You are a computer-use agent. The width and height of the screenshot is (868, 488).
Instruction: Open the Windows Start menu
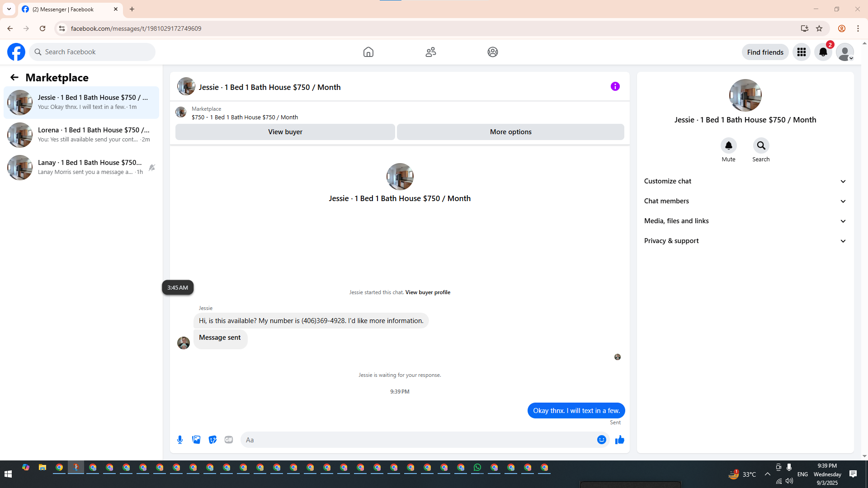(x=8, y=474)
